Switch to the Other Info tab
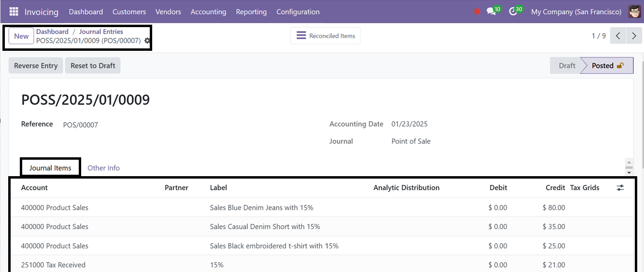The height and width of the screenshot is (272, 644). click(x=103, y=168)
